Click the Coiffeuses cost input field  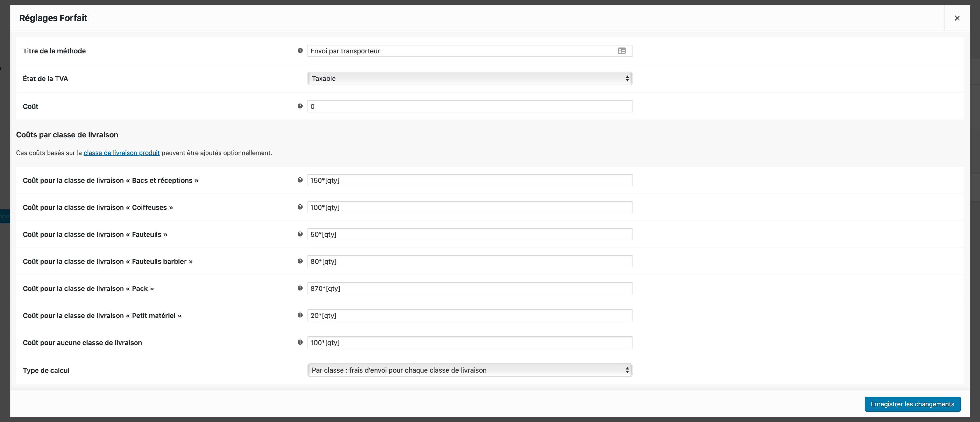[x=469, y=207]
